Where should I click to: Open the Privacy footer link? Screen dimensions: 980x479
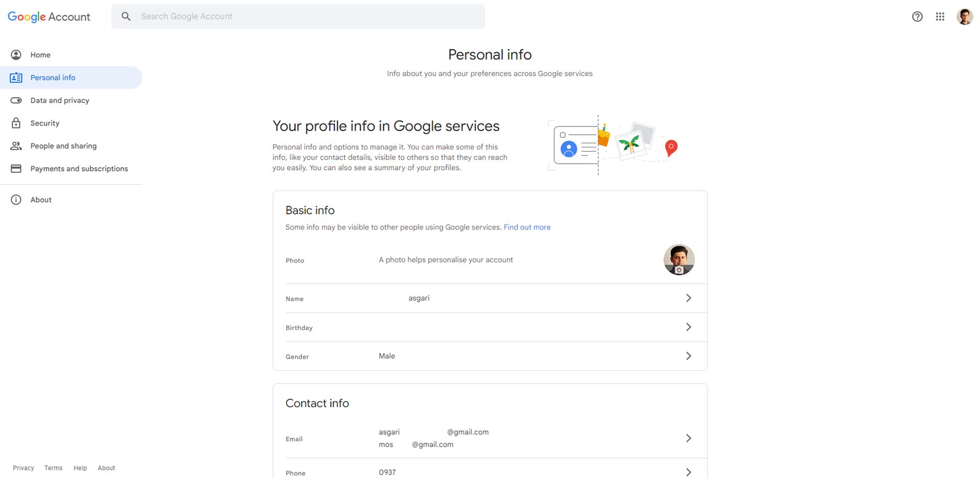[x=23, y=468]
